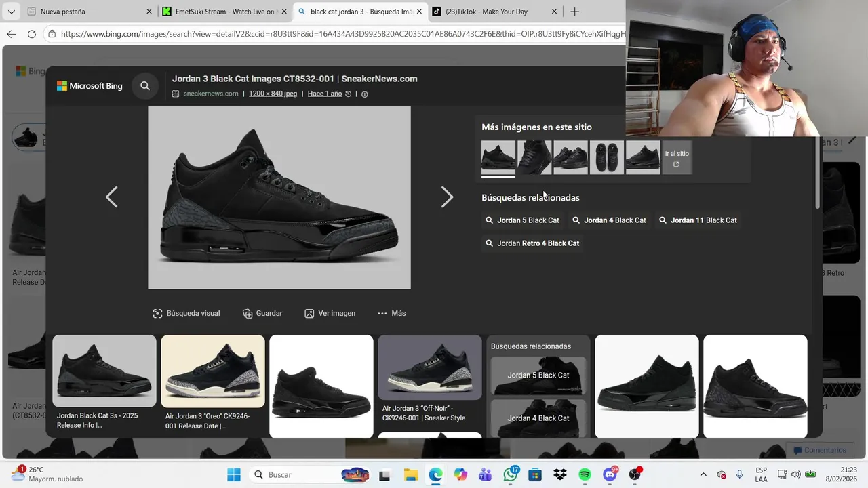
Task: Open Spotify from taskbar
Action: 585,475
